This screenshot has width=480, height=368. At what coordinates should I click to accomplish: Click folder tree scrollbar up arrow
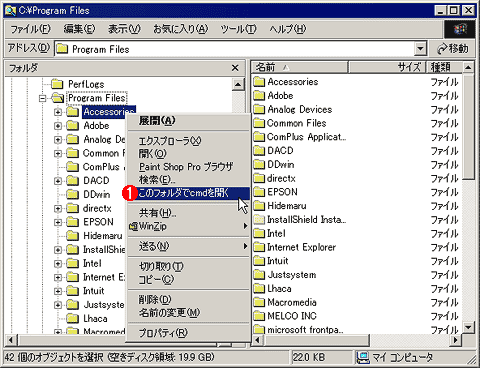point(238,84)
